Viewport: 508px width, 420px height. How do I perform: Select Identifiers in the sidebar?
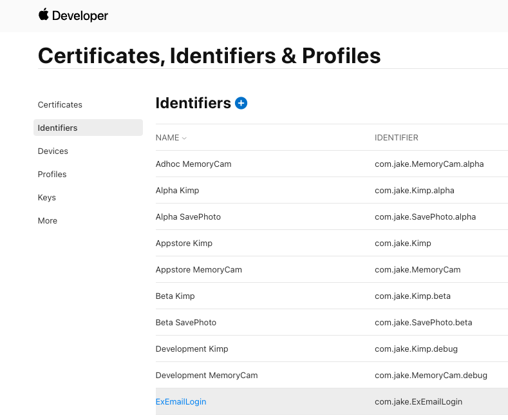pyautogui.click(x=58, y=128)
